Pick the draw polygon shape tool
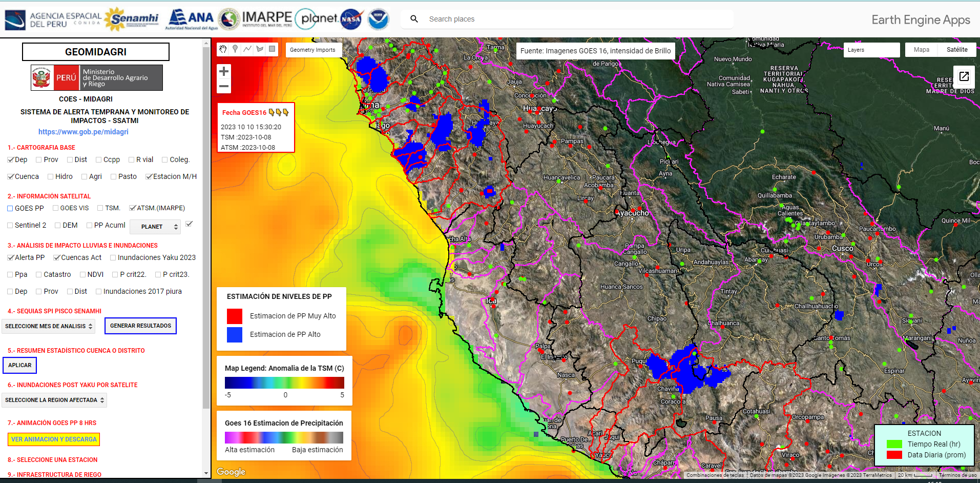The image size is (980, 483). point(260,49)
